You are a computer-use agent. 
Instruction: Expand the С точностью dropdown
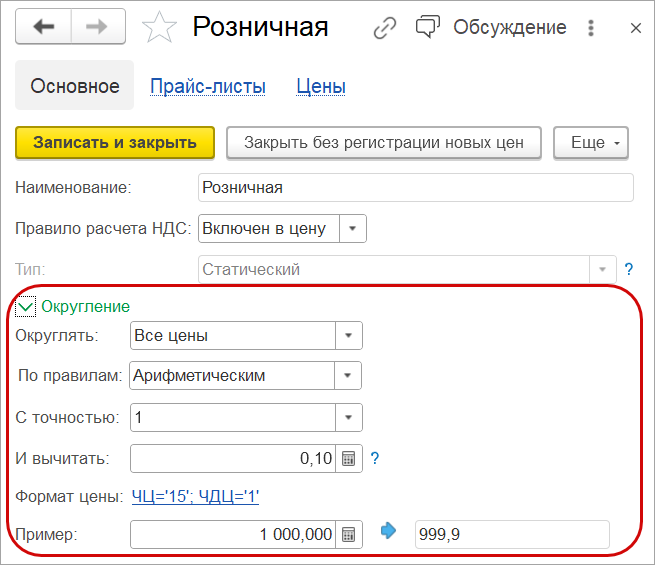[348, 417]
